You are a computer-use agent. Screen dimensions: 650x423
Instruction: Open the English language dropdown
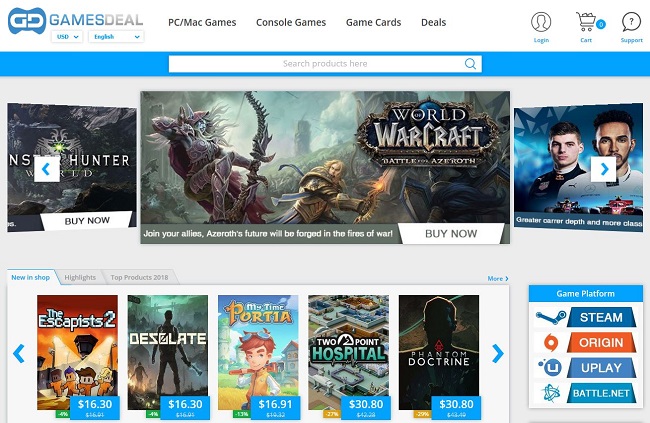(x=116, y=37)
